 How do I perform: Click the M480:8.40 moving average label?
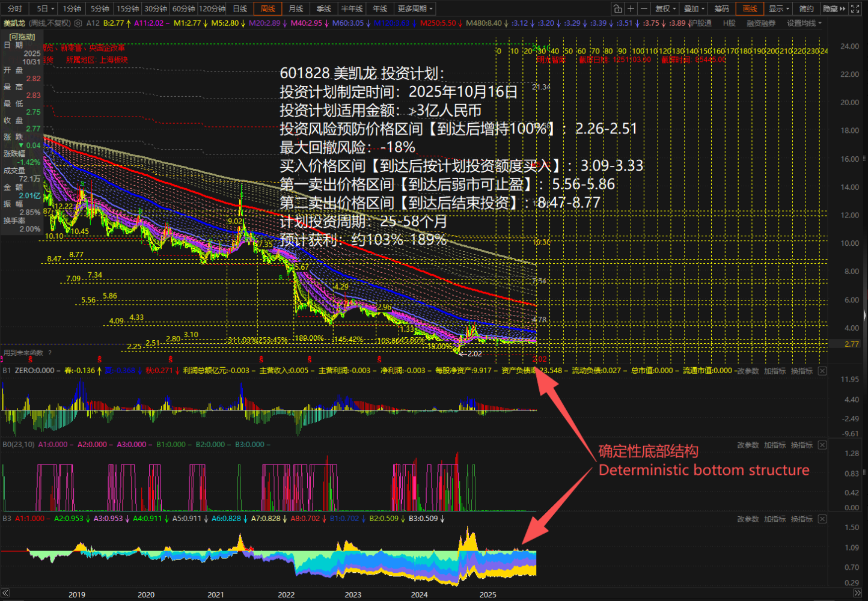tap(483, 23)
